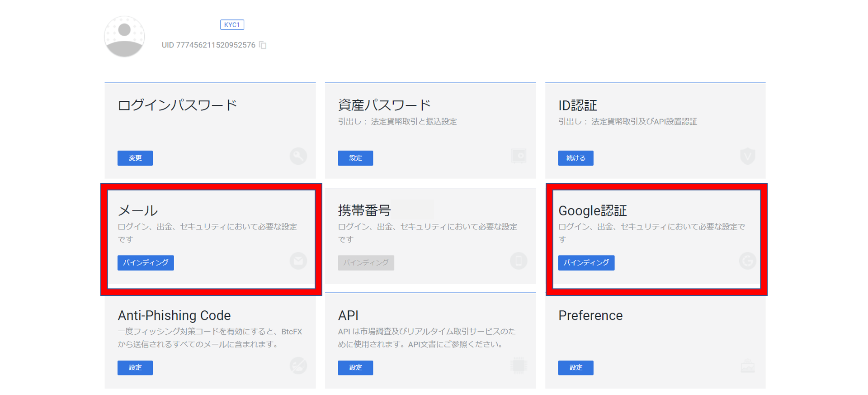
Task: Click the Preference heading
Action: click(590, 315)
